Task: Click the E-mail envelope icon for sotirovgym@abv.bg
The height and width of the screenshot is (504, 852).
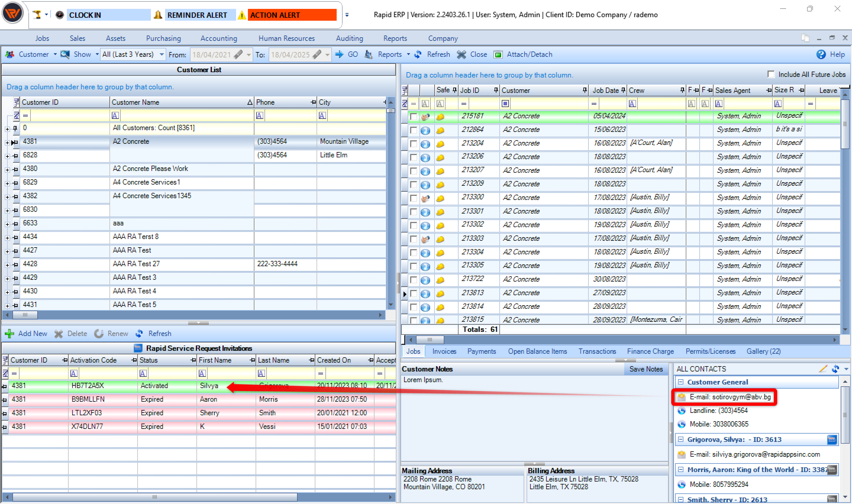Action: click(x=682, y=397)
